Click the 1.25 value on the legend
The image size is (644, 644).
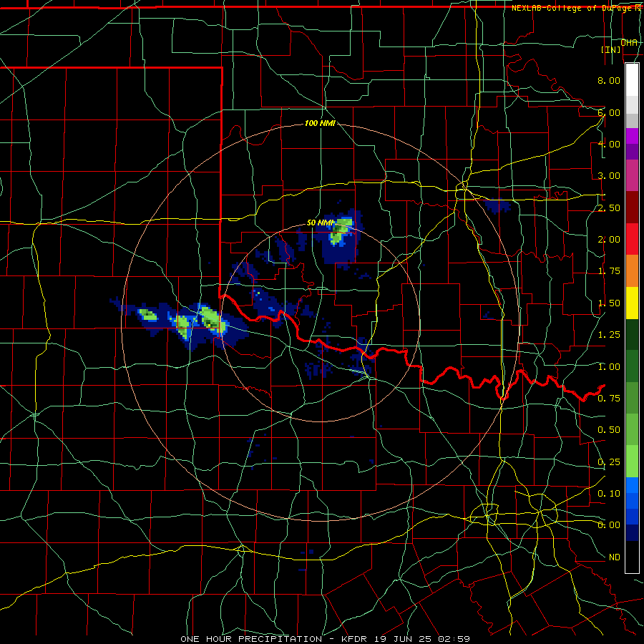(609, 335)
